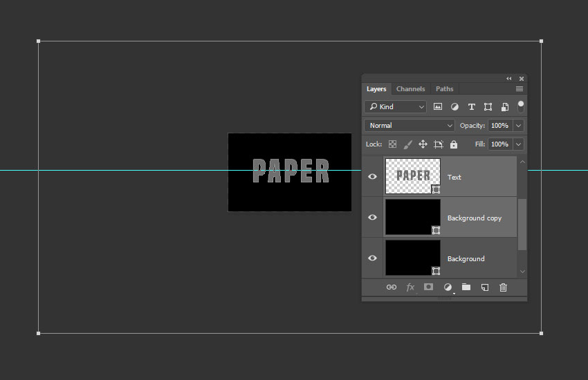This screenshot has width=588, height=380.
Task: Hide the Background layer
Action: pos(372,258)
